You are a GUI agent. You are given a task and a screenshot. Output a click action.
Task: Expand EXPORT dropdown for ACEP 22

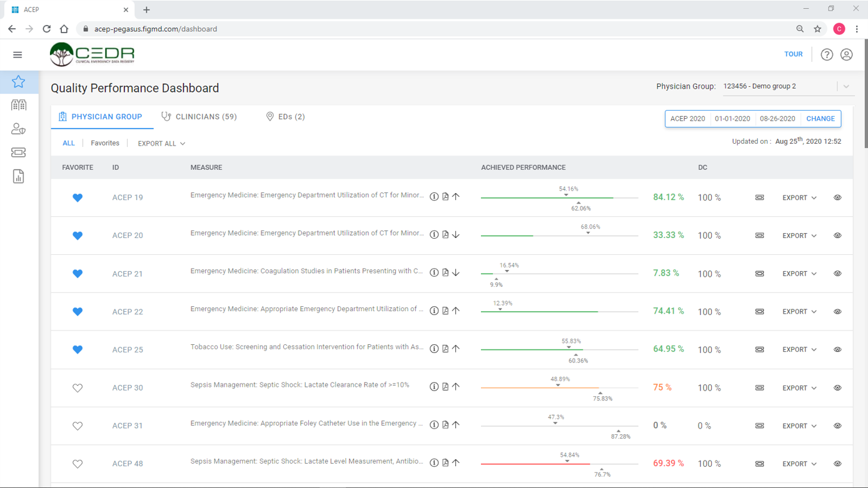[799, 312]
